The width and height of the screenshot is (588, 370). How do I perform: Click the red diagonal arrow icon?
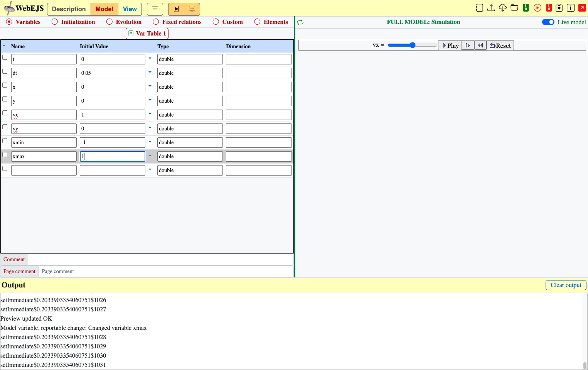coord(582,8)
